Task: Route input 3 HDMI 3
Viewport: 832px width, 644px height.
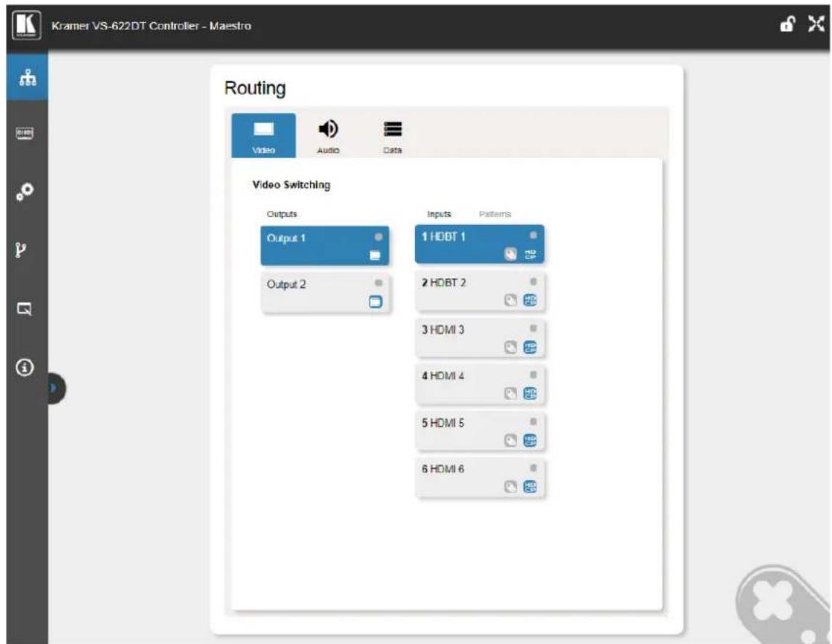Action: (x=480, y=338)
